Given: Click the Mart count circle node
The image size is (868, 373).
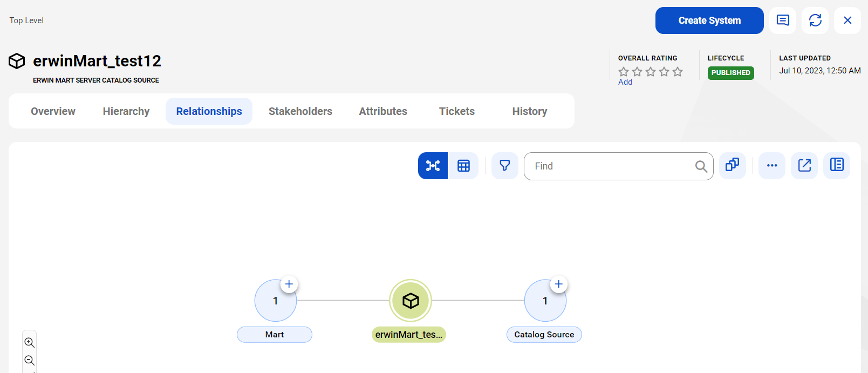Looking at the screenshot, I should click(x=275, y=301).
